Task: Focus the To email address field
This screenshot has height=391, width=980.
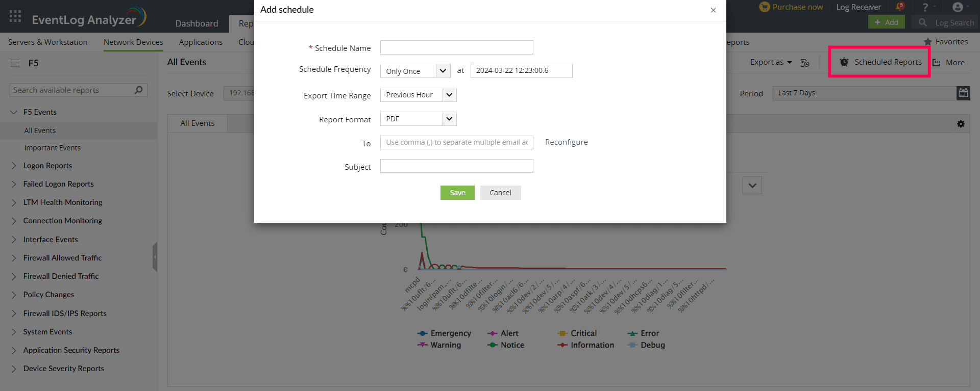Action: [457, 142]
